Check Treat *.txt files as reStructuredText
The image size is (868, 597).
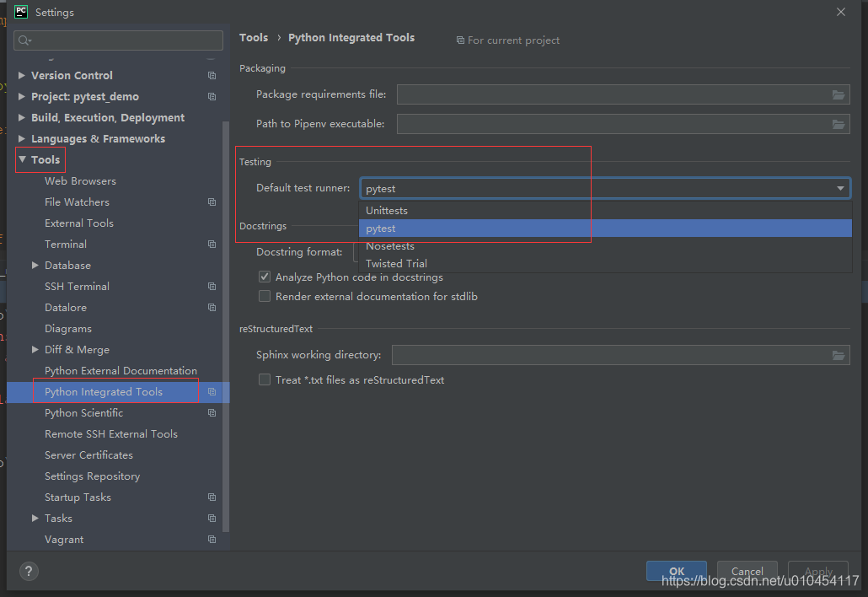coord(264,379)
